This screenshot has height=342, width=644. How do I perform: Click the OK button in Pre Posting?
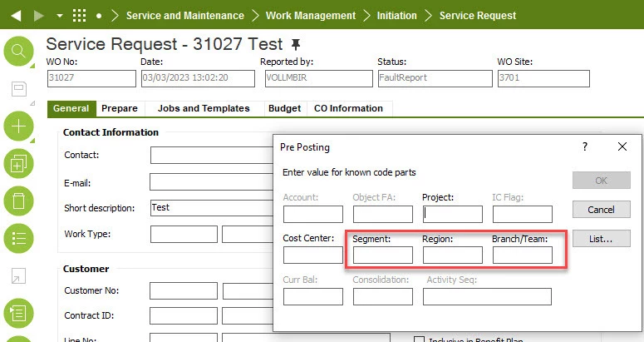pyautogui.click(x=602, y=181)
